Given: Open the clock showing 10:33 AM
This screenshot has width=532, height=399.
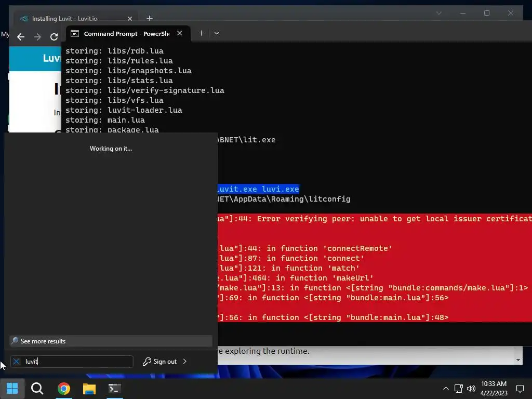Looking at the screenshot, I should coord(494,384).
